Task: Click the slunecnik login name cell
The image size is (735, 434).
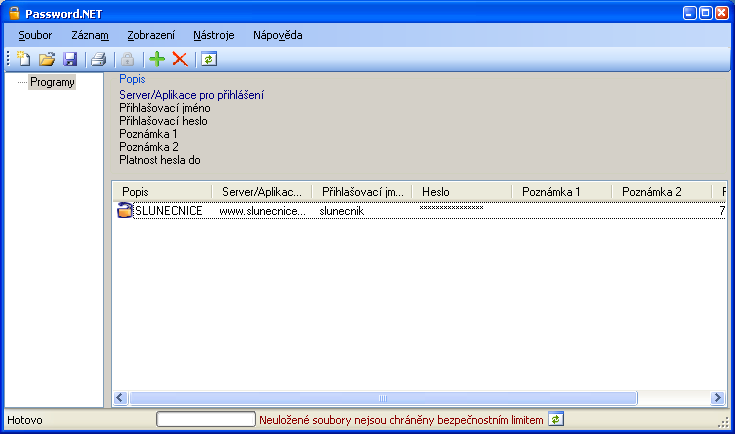Action: [342, 211]
